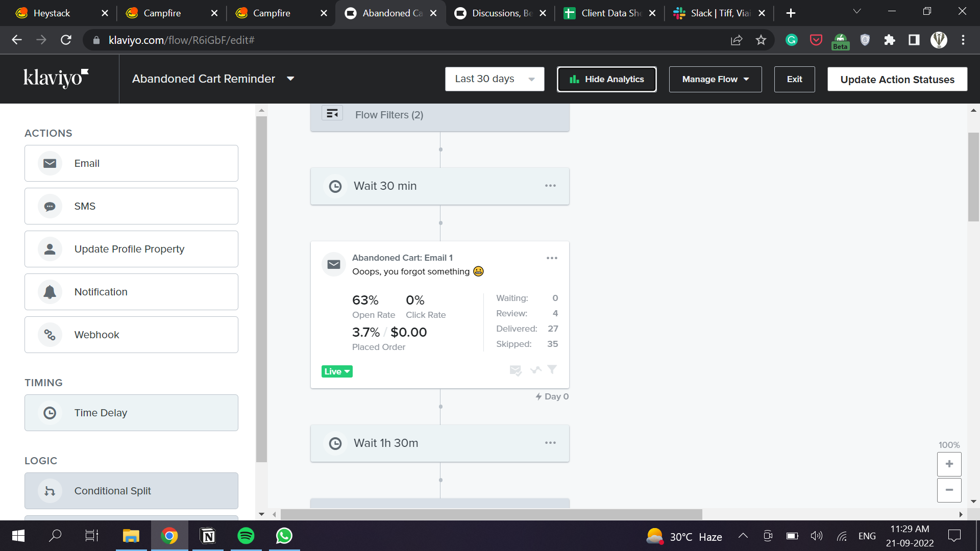980x551 pixels.
Task: Open the Pocket extension icon
Action: (816, 40)
